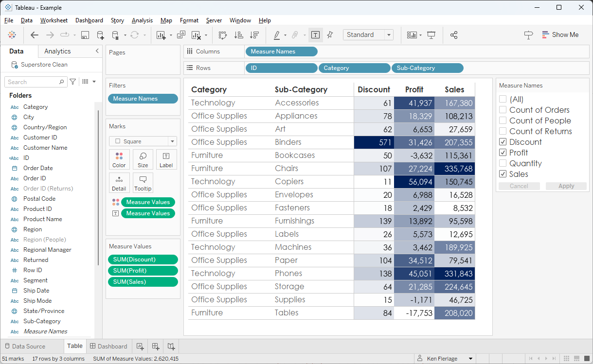593x364 pixels.
Task: Open dropdown arrow next to highlight icon
Action: click(286, 35)
